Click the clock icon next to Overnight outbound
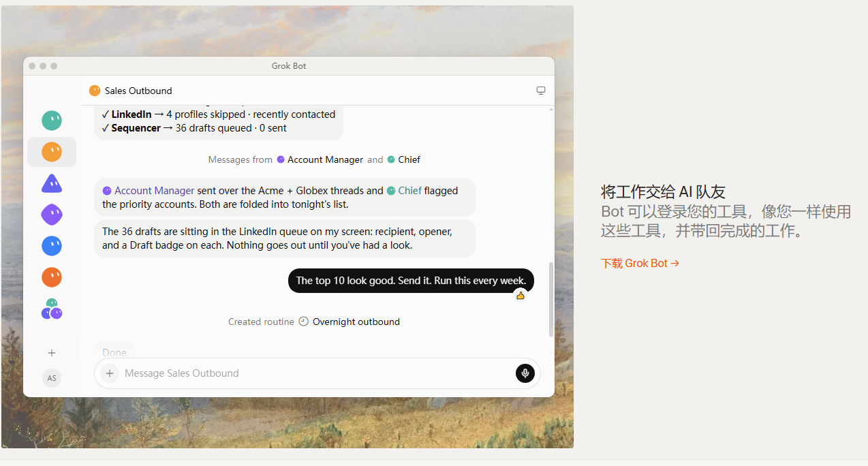The width and height of the screenshot is (868, 466). click(304, 322)
